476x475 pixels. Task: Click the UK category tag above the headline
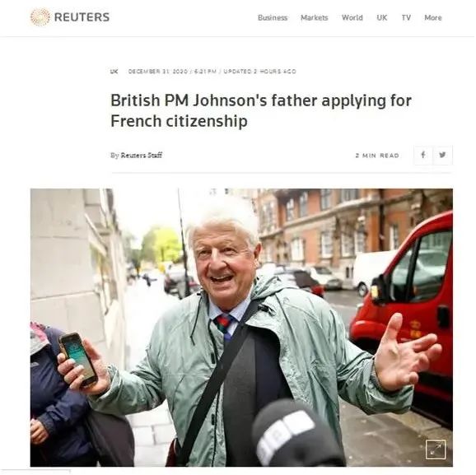pos(114,72)
